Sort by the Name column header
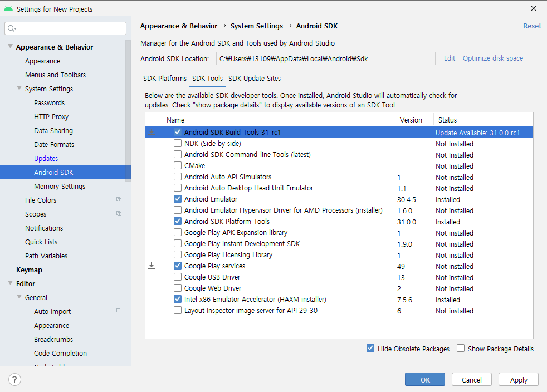The image size is (547, 392). (x=279, y=120)
